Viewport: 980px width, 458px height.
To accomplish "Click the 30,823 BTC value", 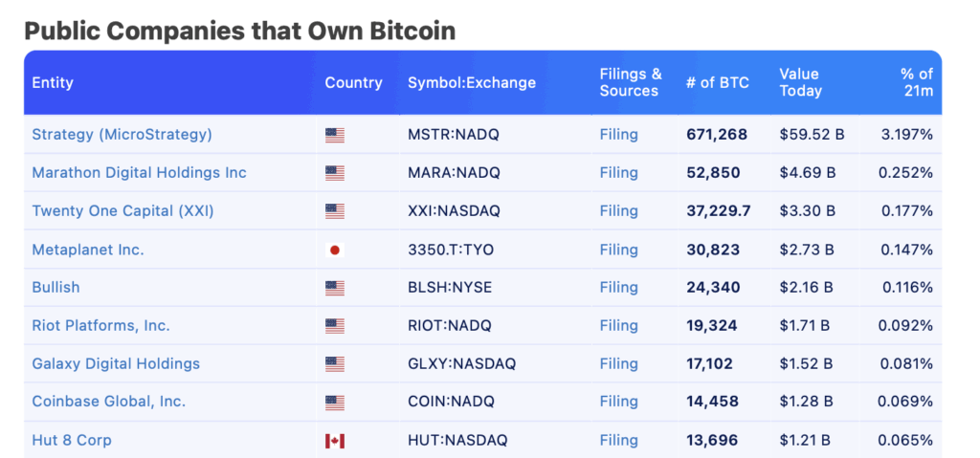I will pos(713,250).
